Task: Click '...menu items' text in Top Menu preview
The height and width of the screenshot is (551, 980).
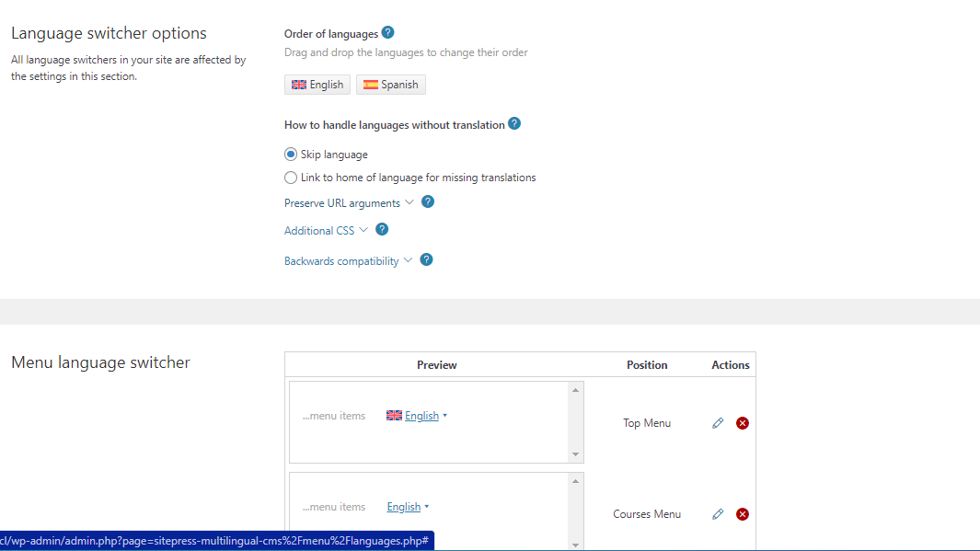Action: pos(334,416)
